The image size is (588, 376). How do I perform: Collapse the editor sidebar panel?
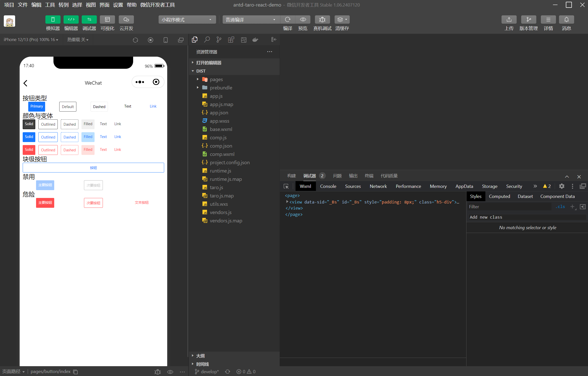pyautogui.click(x=274, y=40)
